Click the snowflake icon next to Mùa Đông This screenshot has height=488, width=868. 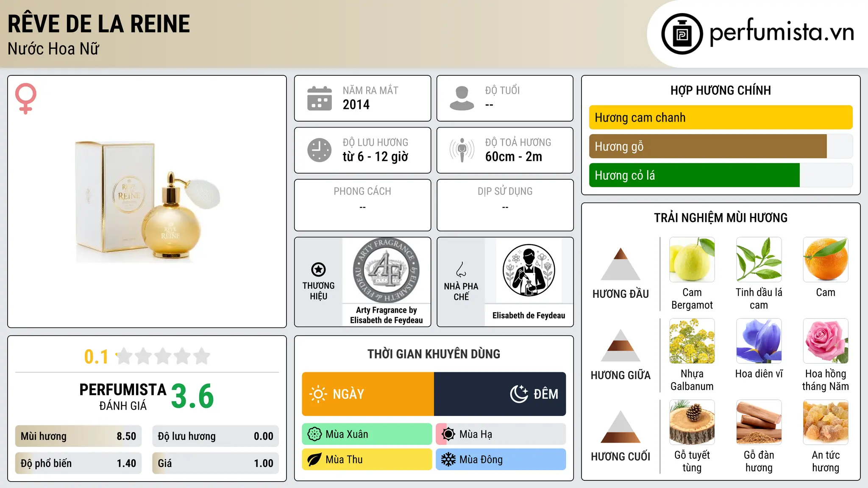[x=448, y=460]
